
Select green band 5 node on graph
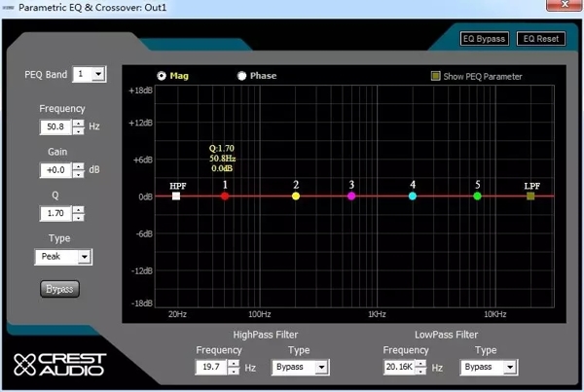[x=478, y=196]
